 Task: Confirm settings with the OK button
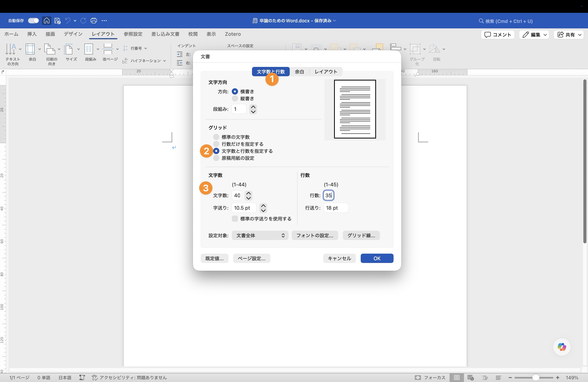pos(376,258)
